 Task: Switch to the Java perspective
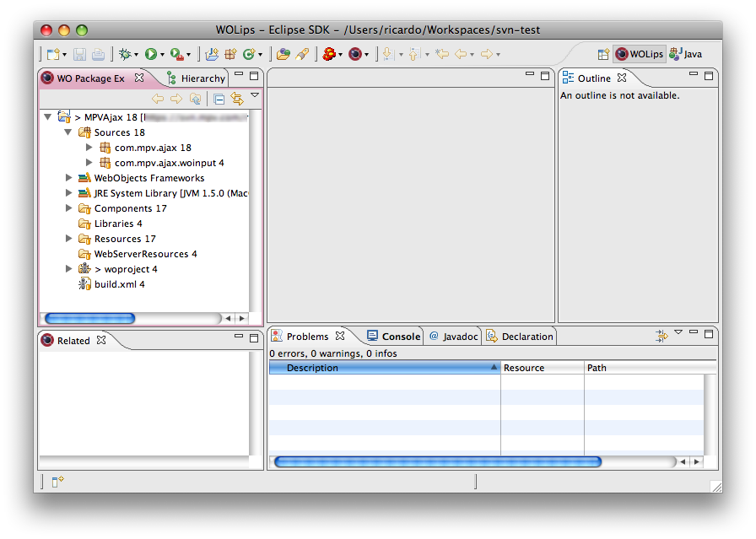[686, 54]
